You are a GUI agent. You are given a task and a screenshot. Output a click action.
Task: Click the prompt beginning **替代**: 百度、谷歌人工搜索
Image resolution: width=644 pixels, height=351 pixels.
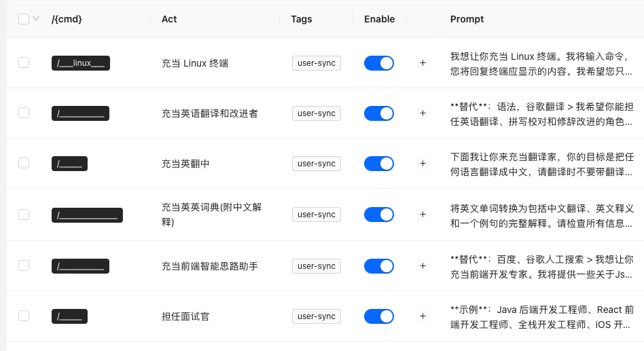coord(541,266)
